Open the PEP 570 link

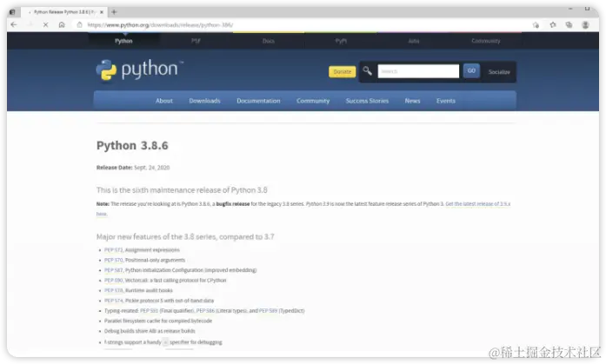tap(113, 260)
